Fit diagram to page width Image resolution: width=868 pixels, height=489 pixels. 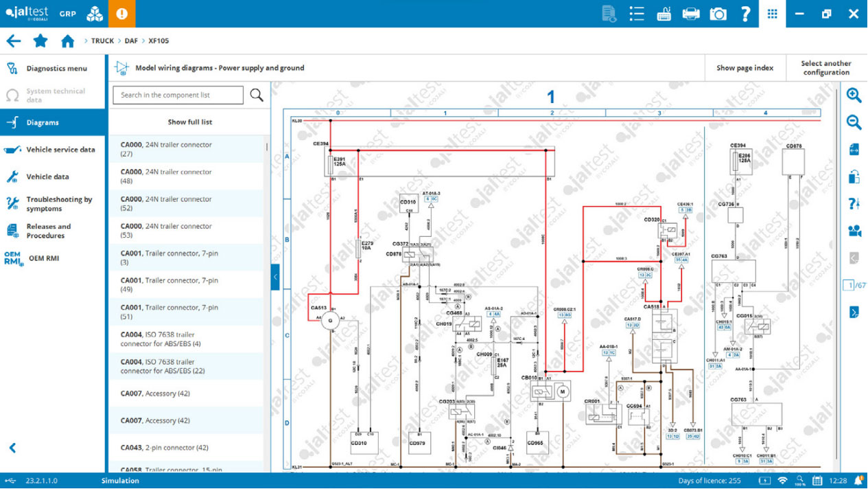click(854, 150)
